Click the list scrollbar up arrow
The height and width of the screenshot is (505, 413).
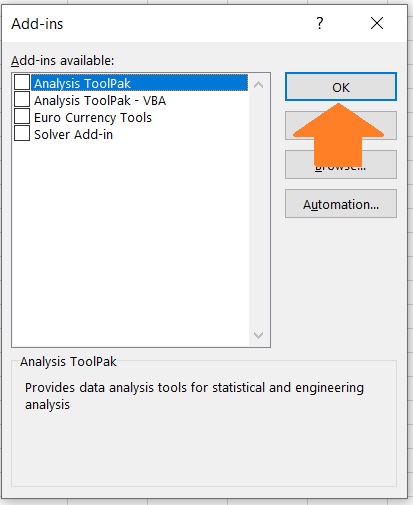(x=258, y=85)
